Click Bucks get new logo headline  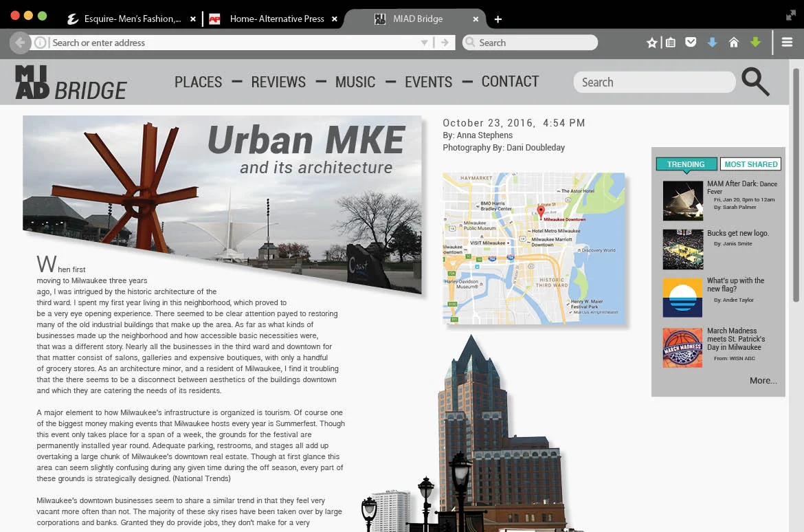[738, 233]
